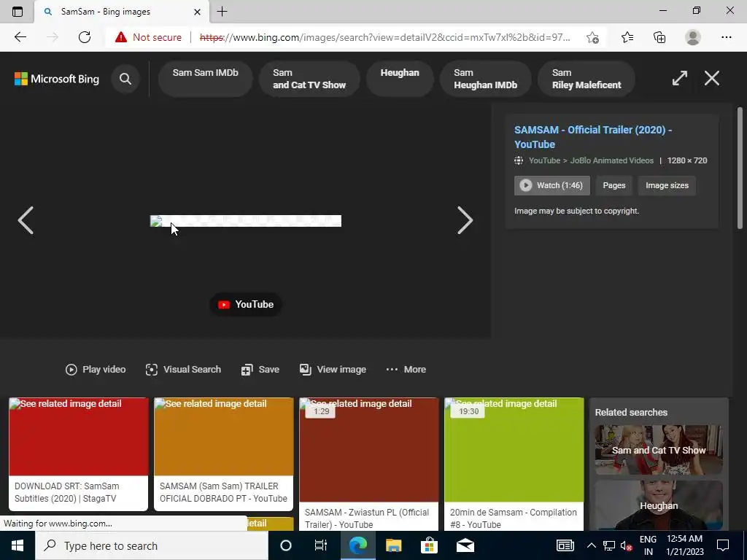This screenshot has height=560, width=747.
Task: Click the YouTube badge below image
Action: pyautogui.click(x=246, y=304)
